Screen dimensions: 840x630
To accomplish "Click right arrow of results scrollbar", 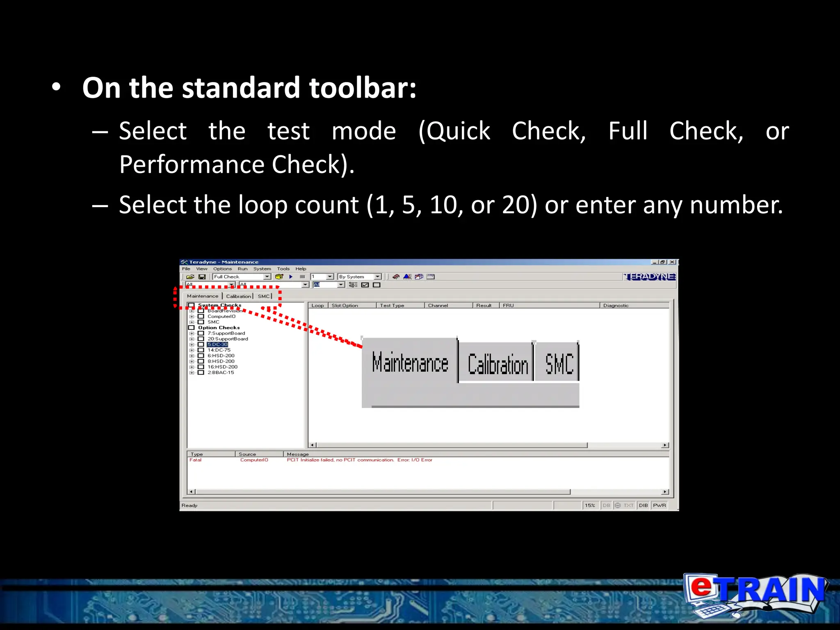I will pyautogui.click(x=665, y=445).
